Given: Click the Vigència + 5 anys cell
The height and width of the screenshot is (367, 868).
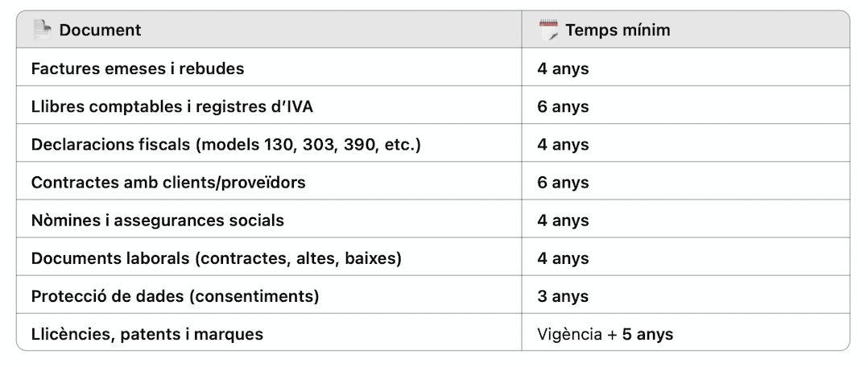Looking at the screenshot, I should 685,334.
